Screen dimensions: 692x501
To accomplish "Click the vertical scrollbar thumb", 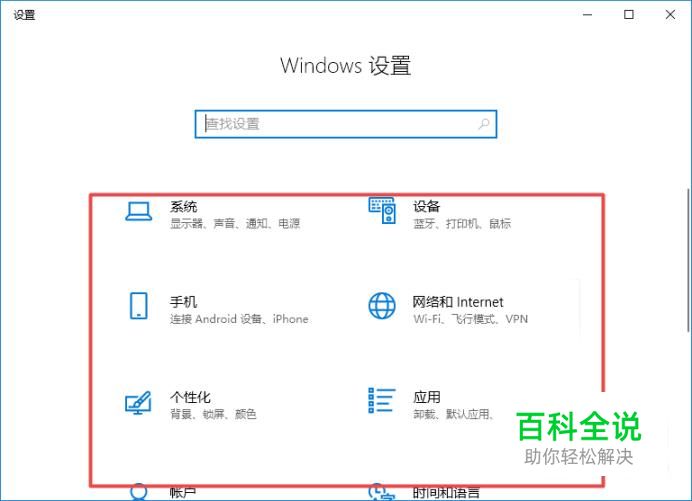I will pyautogui.click(x=689, y=260).
